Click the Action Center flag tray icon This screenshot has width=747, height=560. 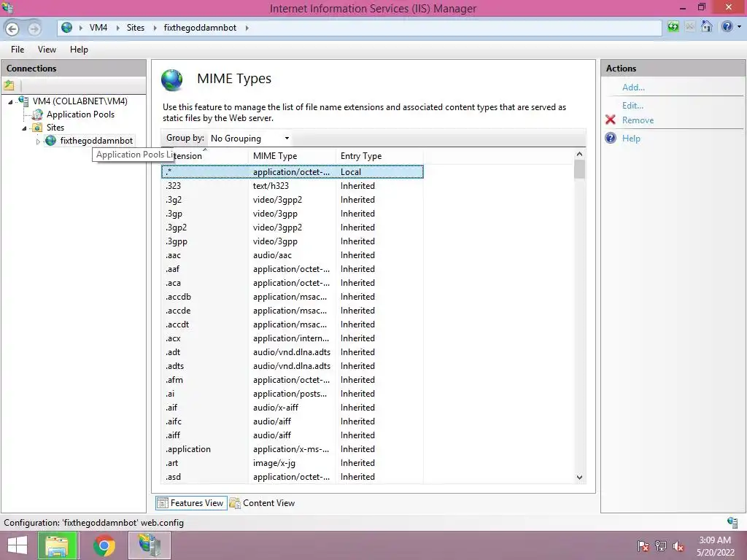[643, 546]
